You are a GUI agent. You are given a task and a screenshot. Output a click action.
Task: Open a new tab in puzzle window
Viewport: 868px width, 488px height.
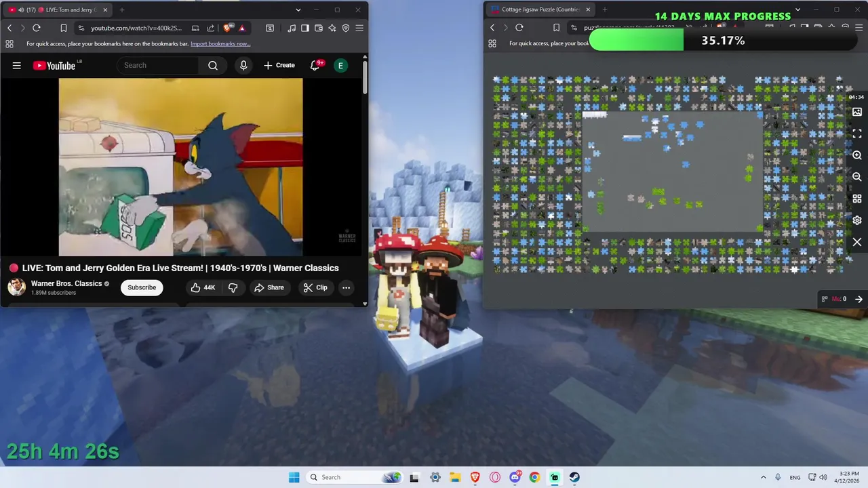click(605, 9)
